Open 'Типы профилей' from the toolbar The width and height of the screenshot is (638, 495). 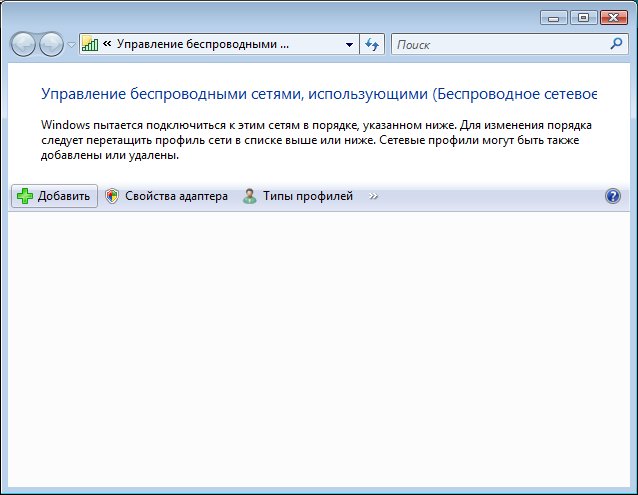(x=298, y=196)
